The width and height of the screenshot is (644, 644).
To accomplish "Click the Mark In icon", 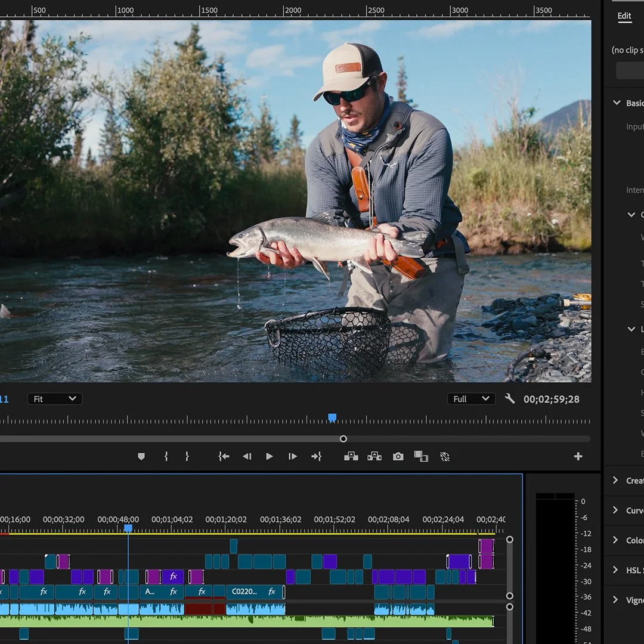I will click(166, 456).
